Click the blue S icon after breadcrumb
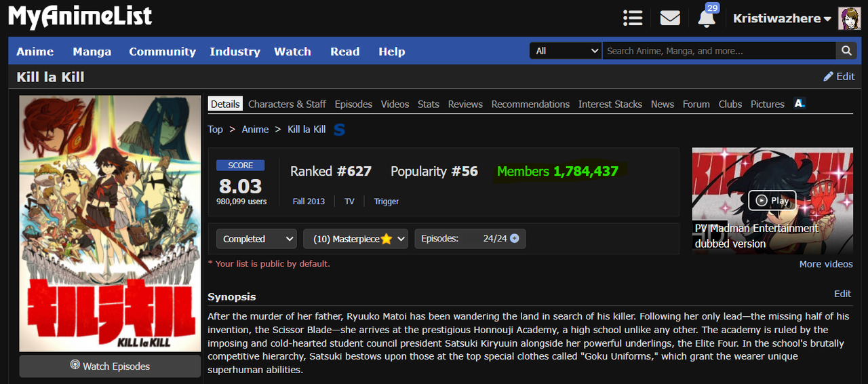 tap(340, 129)
